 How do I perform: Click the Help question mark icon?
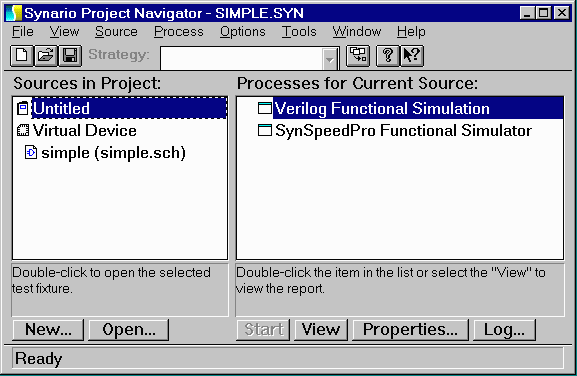coord(387,56)
